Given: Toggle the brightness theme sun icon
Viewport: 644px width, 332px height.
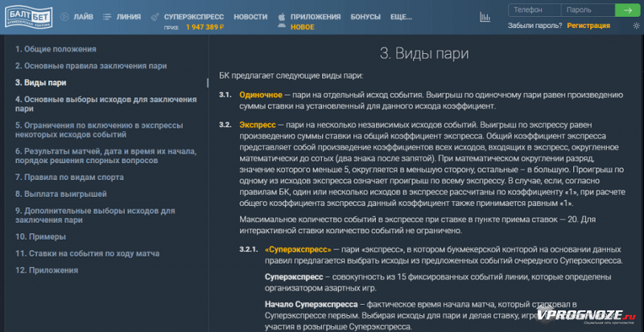Looking at the screenshot, I should click(x=637, y=26).
